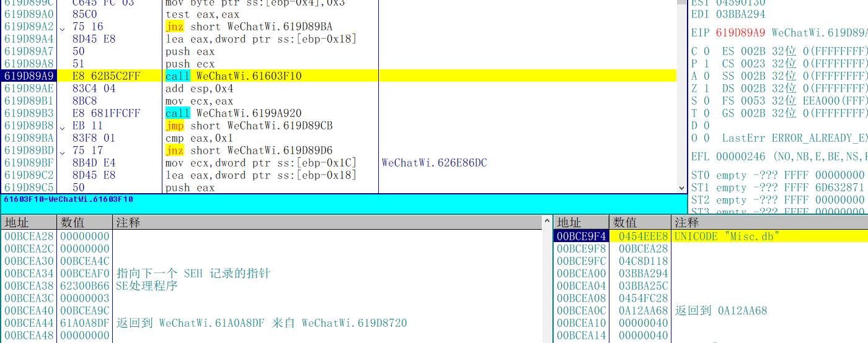Click the comment WeChatWi.626E86DC

pyautogui.click(x=435, y=163)
